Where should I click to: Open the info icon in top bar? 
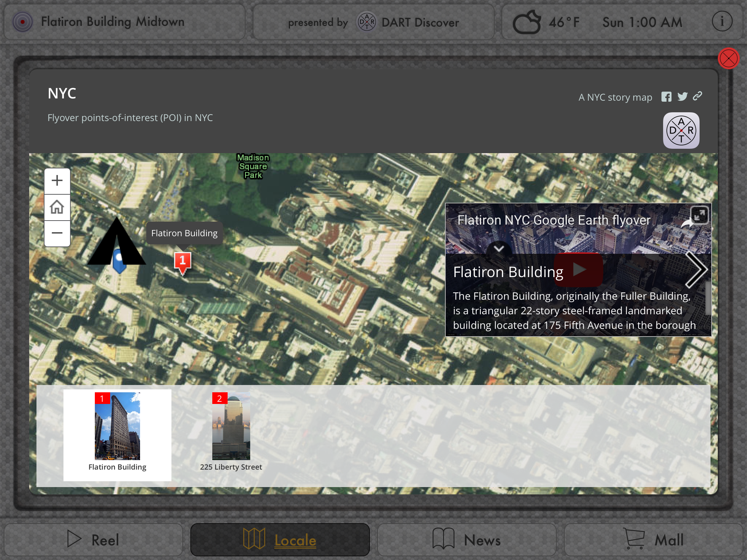tap(722, 22)
